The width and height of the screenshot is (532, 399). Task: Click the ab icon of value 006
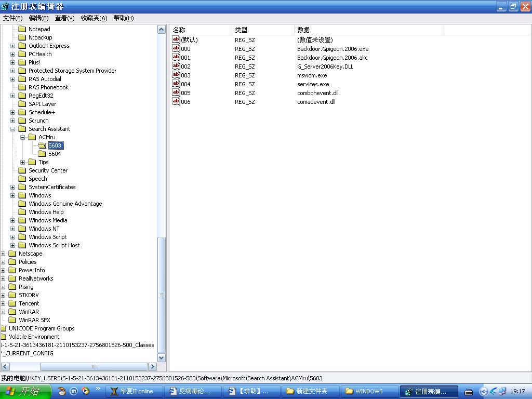pyautogui.click(x=176, y=101)
